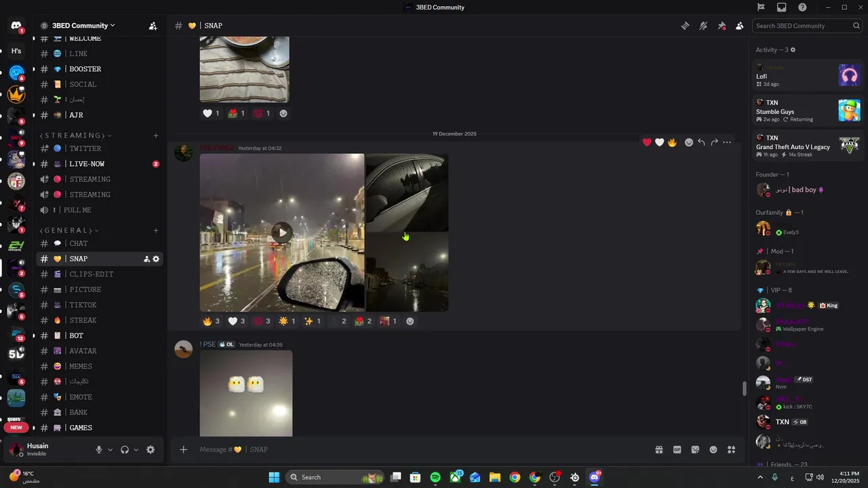Add reaction smiley after rain video reactions

(x=410, y=321)
